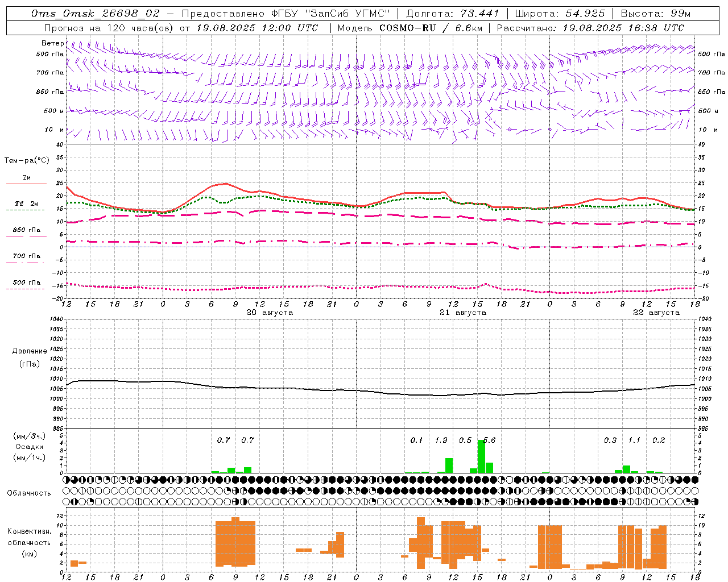Click the 5.6 precipitation value label
The width and height of the screenshot is (728, 582).
[x=489, y=440]
